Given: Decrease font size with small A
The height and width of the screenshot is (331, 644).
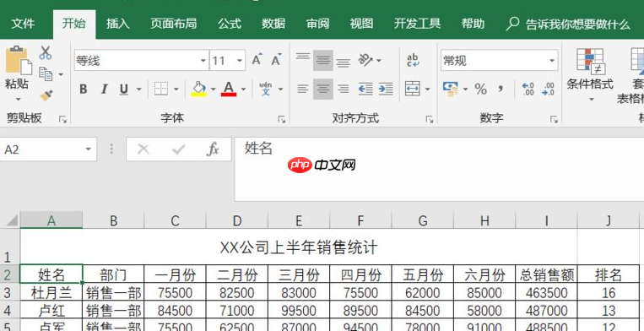Looking at the screenshot, I should pyautogui.click(x=276, y=60).
